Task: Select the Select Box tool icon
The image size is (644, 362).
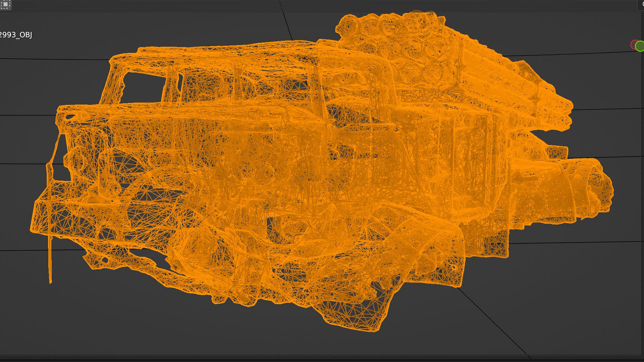Action: point(5,4)
